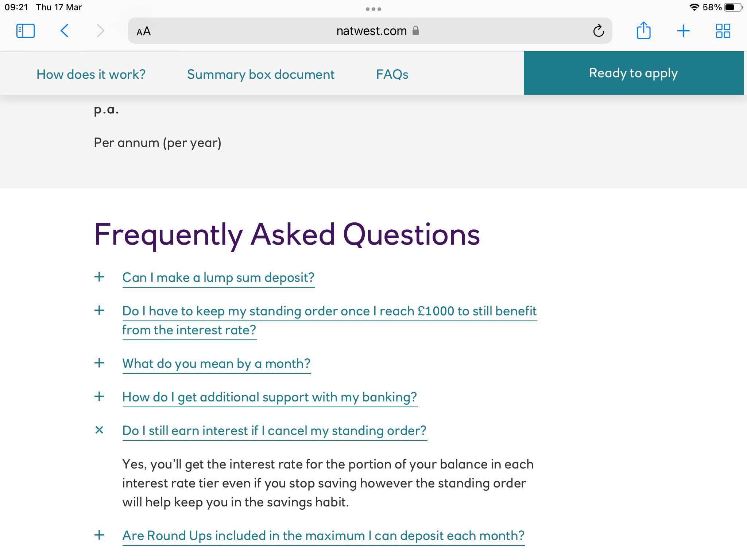Open the keep standing order £1000 link
Screen dimensions: 747x560
click(x=329, y=320)
